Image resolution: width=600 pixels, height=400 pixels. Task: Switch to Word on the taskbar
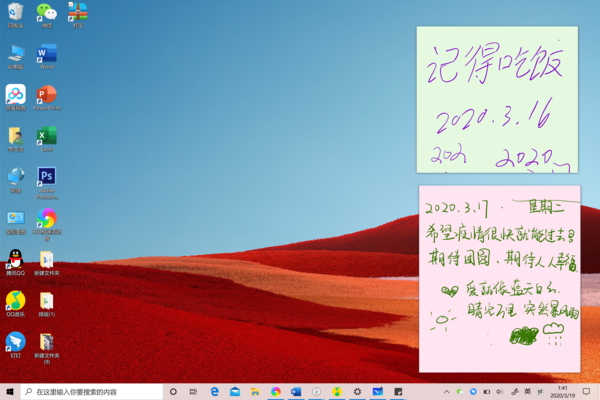pos(296,392)
